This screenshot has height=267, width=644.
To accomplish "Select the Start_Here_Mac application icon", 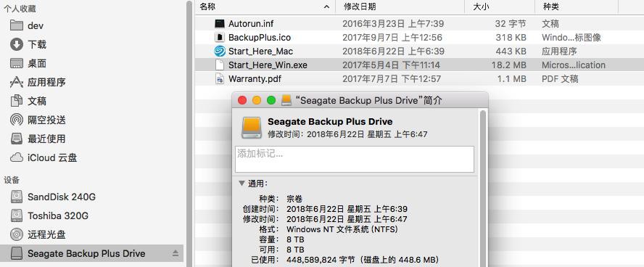I will tap(220, 52).
